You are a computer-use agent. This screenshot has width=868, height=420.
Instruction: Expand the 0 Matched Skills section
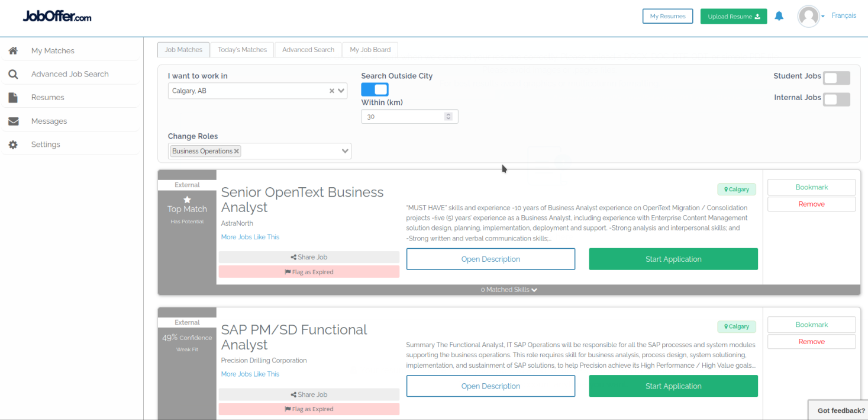tap(509, 290)
